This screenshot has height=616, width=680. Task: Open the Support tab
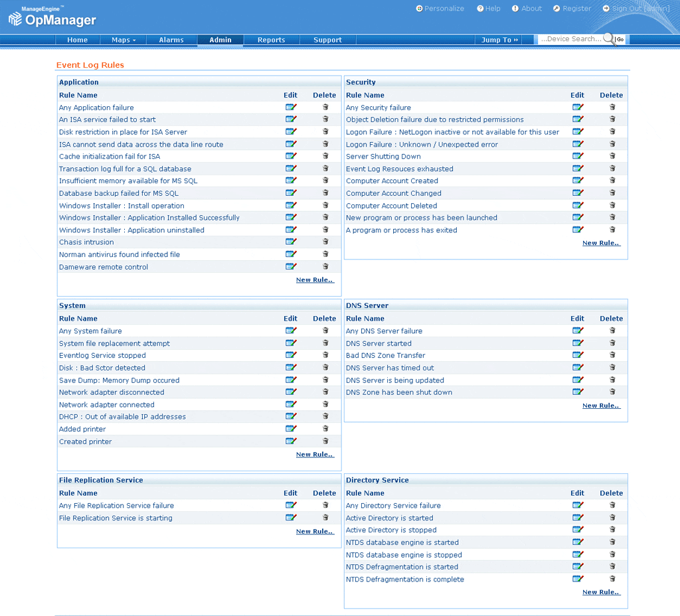327,40
